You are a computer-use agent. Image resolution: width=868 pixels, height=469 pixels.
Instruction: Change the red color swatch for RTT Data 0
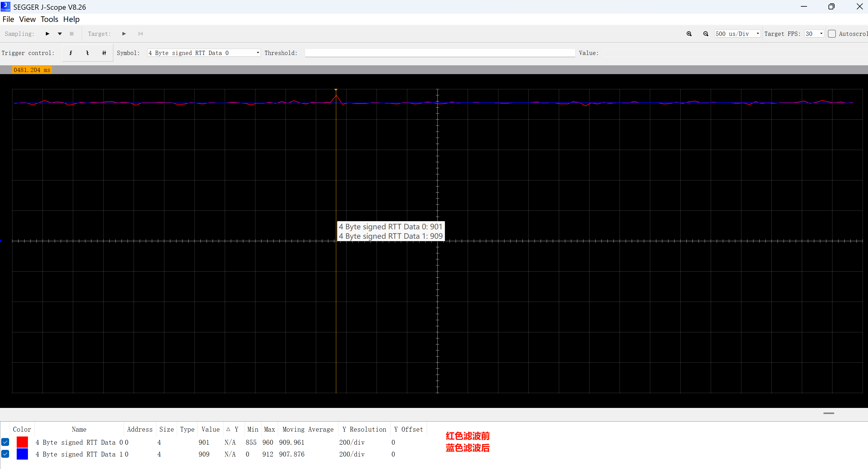pyautogui.click(x=22, y=442)
